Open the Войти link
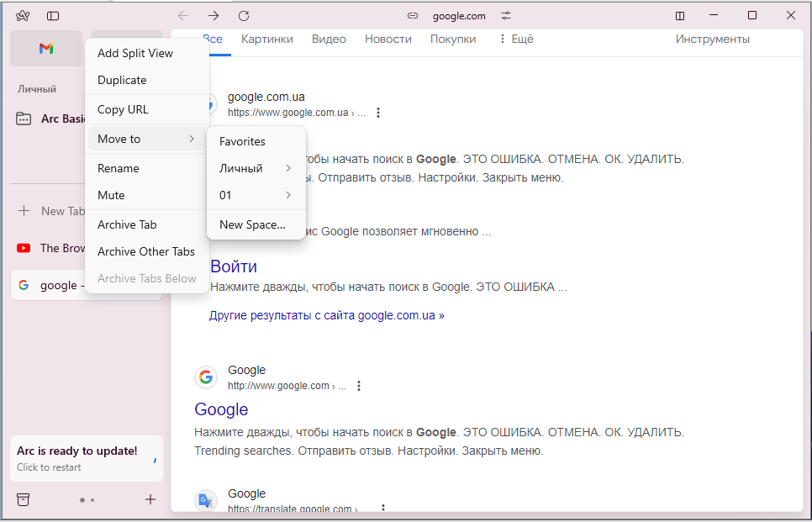The height and width of the screenshot is (522, 812). pyautogui.click(x=234, y=266)
